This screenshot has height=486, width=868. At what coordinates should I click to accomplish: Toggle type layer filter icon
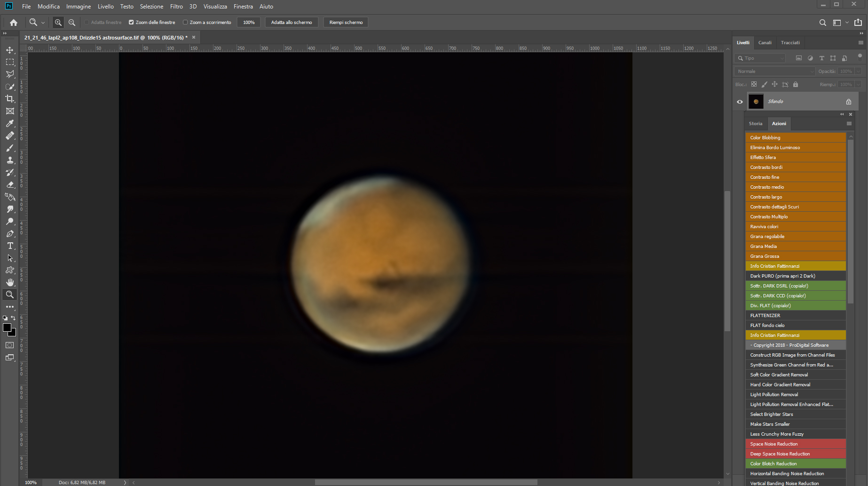coord(821,58)
